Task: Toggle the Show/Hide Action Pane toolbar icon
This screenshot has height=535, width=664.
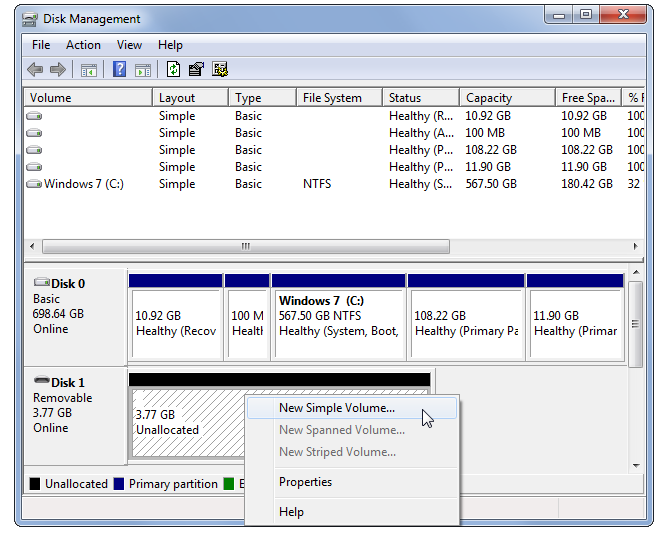Action: click(143, 70)
